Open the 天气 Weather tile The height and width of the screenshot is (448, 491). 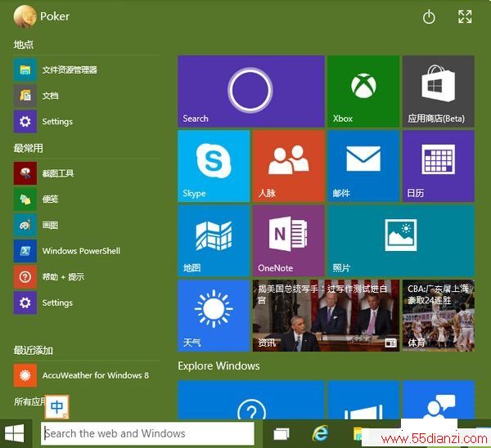coord(214,316)
